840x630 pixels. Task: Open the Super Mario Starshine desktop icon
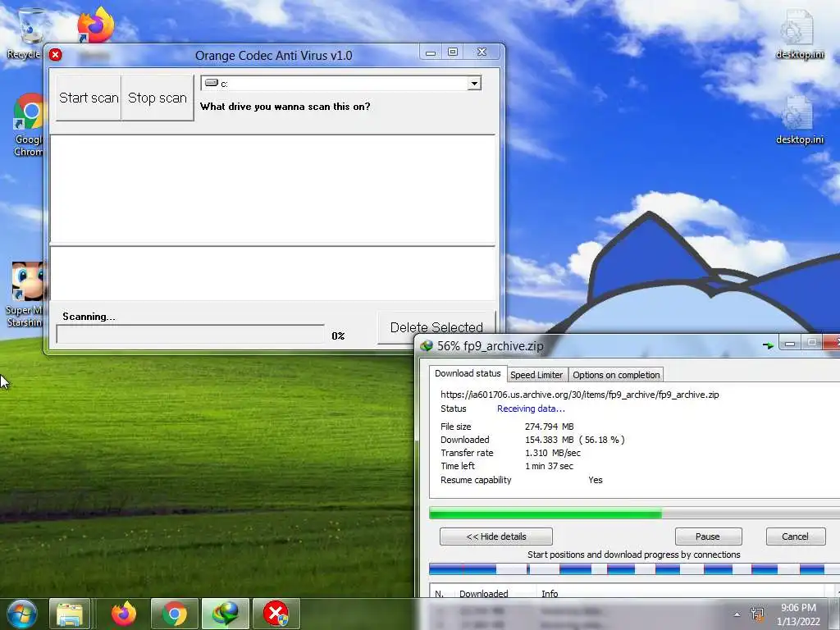(x=25, y=294)
